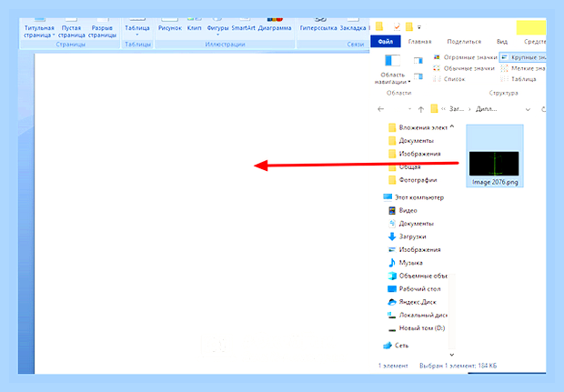The image size is (564, 392).
Task: Select the Image 2076.png thumbnail
Action: coord(494,164)
